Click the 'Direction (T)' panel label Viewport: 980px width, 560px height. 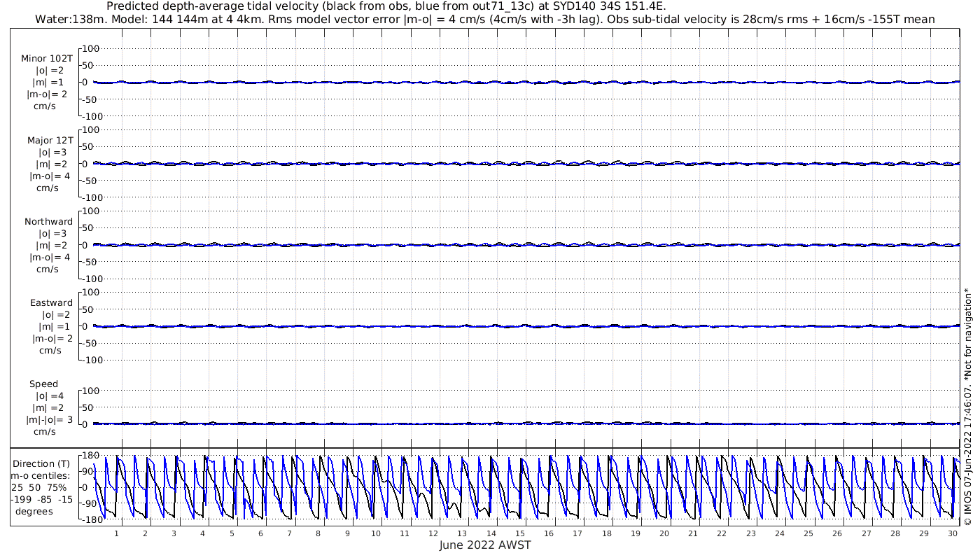pos(42,463)
